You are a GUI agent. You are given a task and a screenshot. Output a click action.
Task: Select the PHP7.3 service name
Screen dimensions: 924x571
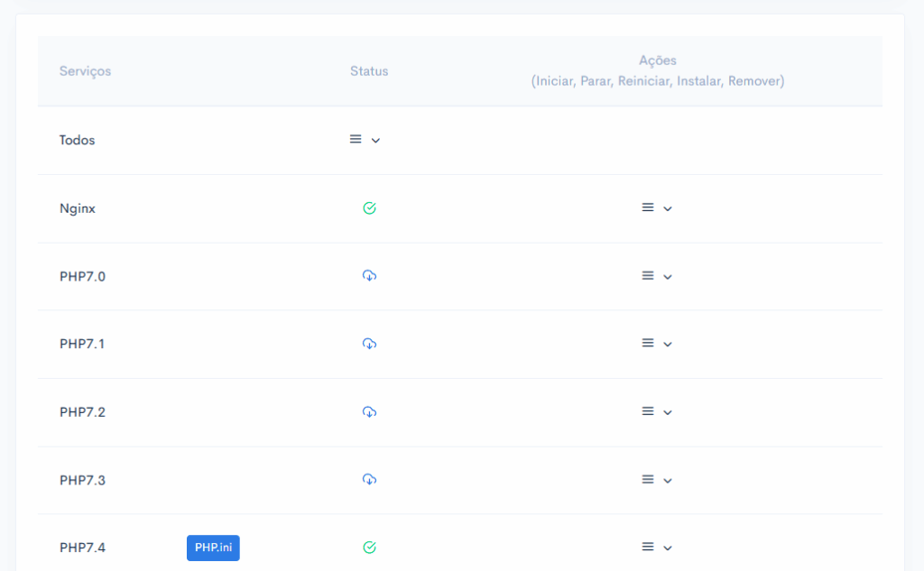click(x=82, y=480)
